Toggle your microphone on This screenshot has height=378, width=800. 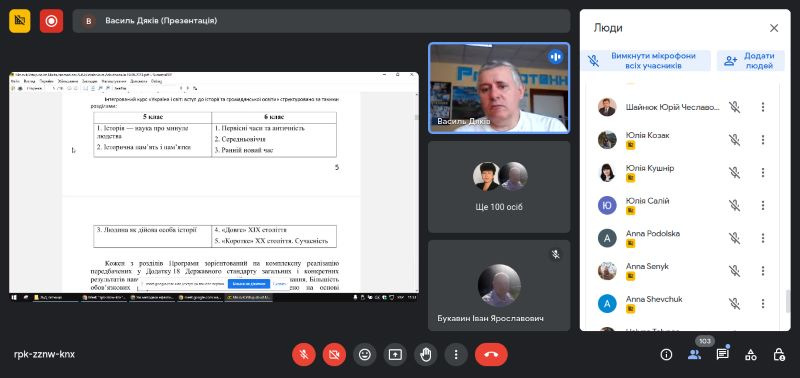click(304, 355)
